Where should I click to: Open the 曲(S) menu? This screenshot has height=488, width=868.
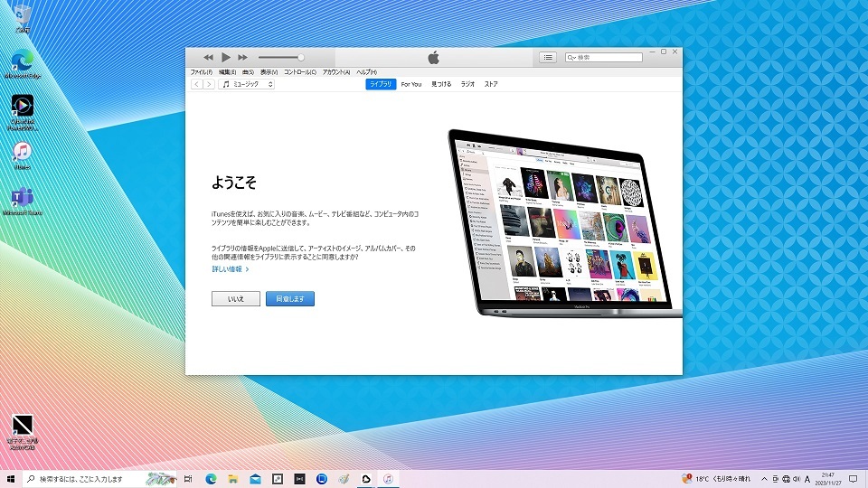[x=248, y=72]
